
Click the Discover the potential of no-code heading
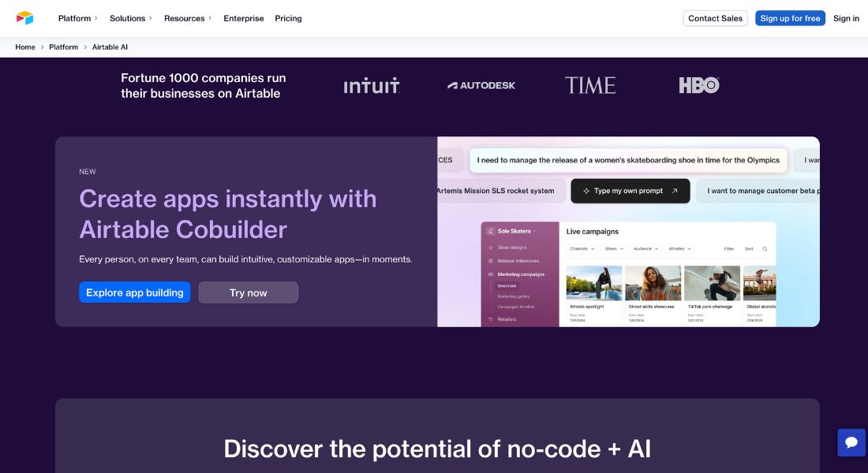pyautogui.click(x=437, y=449)
